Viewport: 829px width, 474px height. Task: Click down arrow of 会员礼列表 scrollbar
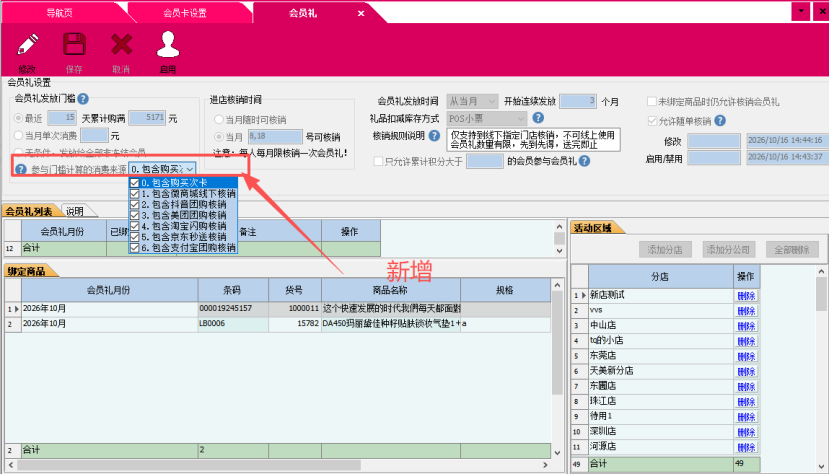pyautogui.click(x=559, y=251)
